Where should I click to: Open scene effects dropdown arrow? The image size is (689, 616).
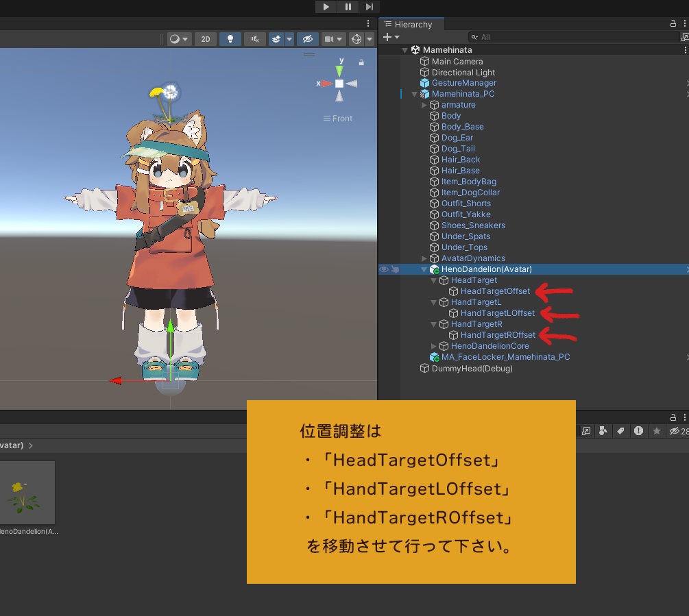(x=289, y=39)
